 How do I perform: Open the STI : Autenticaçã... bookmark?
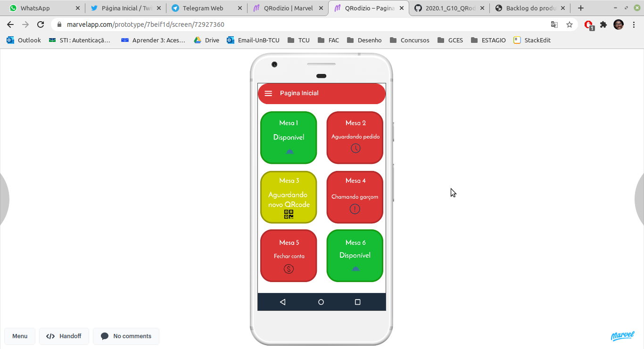click(80, 41)
